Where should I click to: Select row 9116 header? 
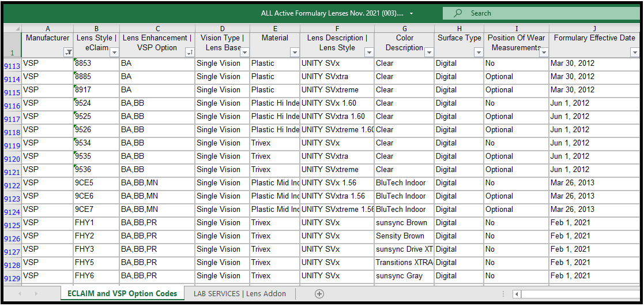[x=12, y=106]
